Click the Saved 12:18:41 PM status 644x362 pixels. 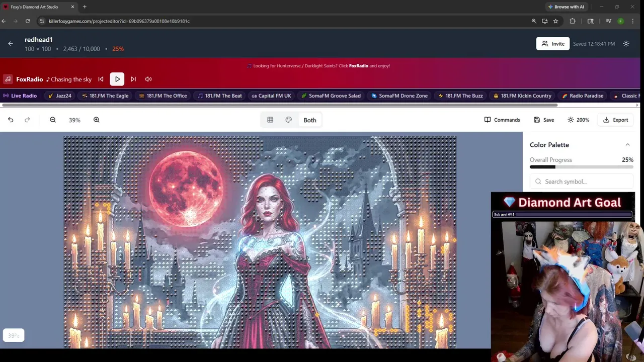[x=594, y=44]
